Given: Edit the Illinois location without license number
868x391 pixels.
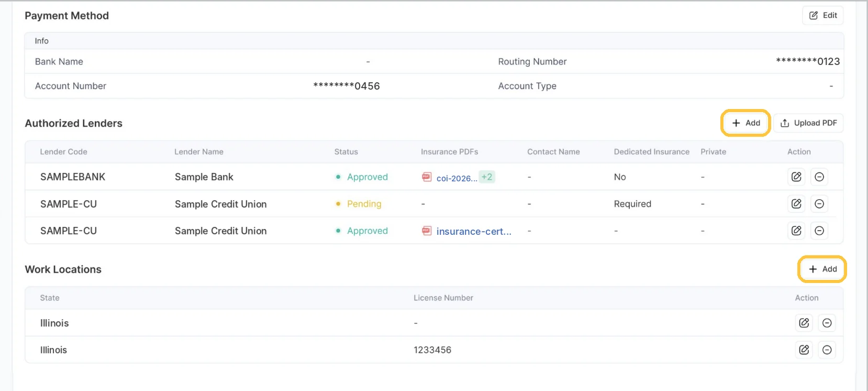Looking at the screenshot, I should [x=804, y=323].
